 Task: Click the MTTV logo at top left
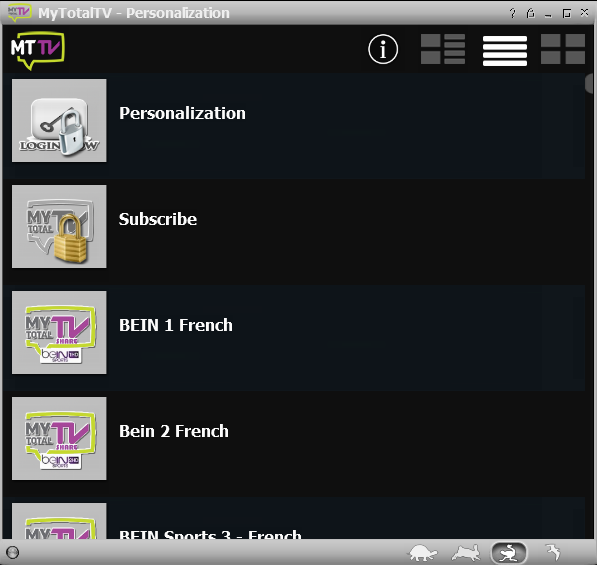(37, 50)
